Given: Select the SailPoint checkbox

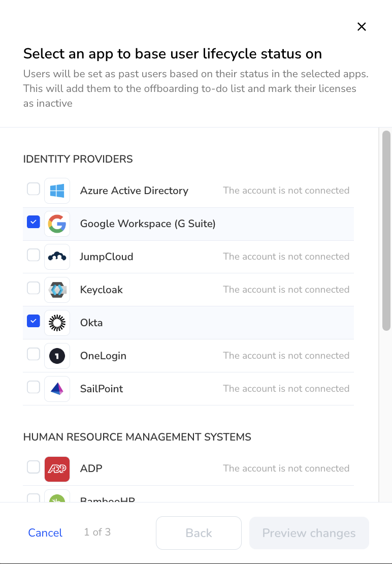Looking at the screenshot, I should tap(34, 387).
